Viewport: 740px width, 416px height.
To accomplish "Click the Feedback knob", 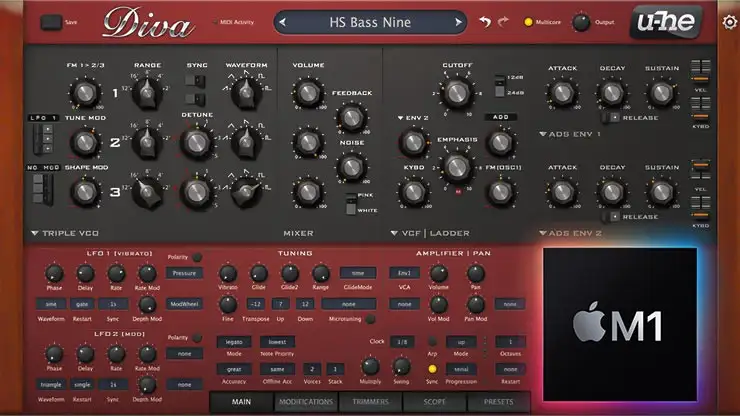I will (x=352, y=117).
